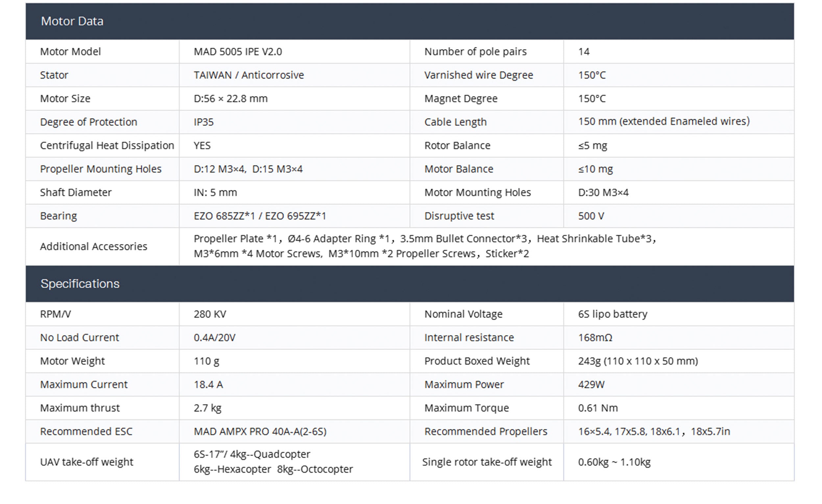Screen dimensions: 822x504
Task: Select the 0.4A/20V value
Action: pos(214,338)
